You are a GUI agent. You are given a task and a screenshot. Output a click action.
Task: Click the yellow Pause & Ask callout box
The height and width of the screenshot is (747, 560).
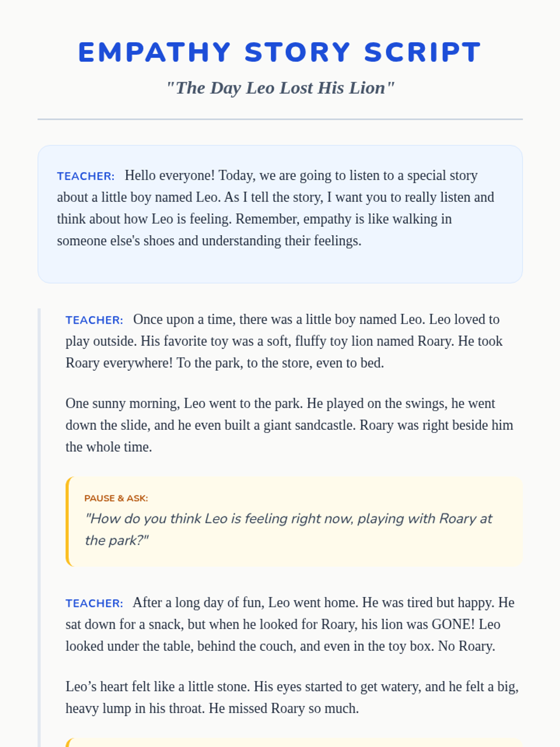click(294, 521)
